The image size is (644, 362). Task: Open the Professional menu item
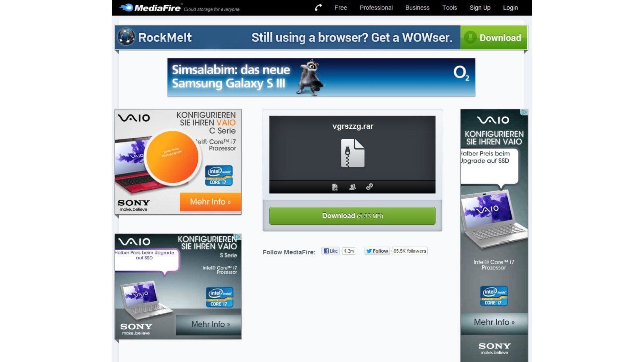[376, 8]
